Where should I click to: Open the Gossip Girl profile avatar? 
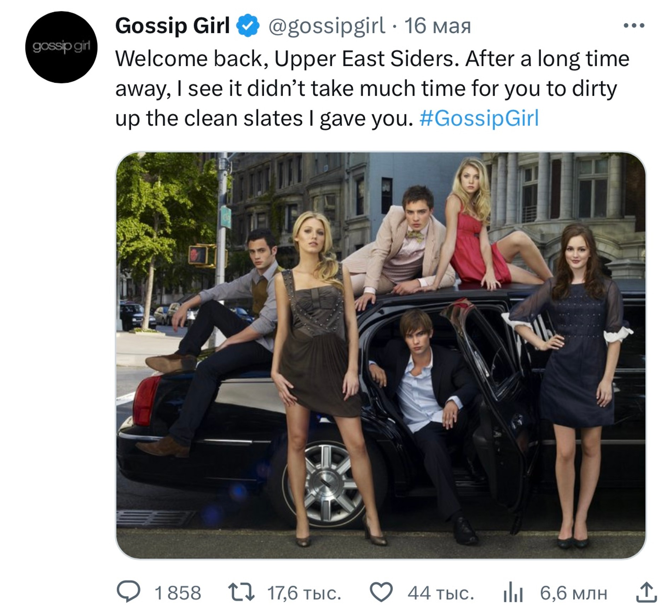coord(61,47)
